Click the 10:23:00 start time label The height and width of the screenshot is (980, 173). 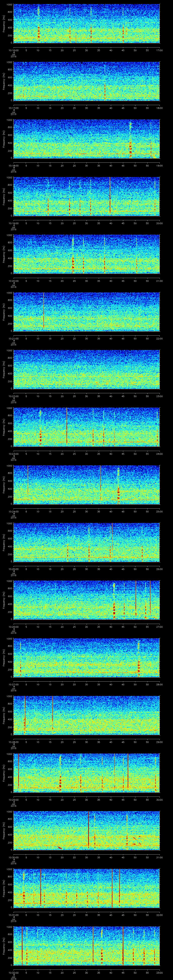coord(14,454)
